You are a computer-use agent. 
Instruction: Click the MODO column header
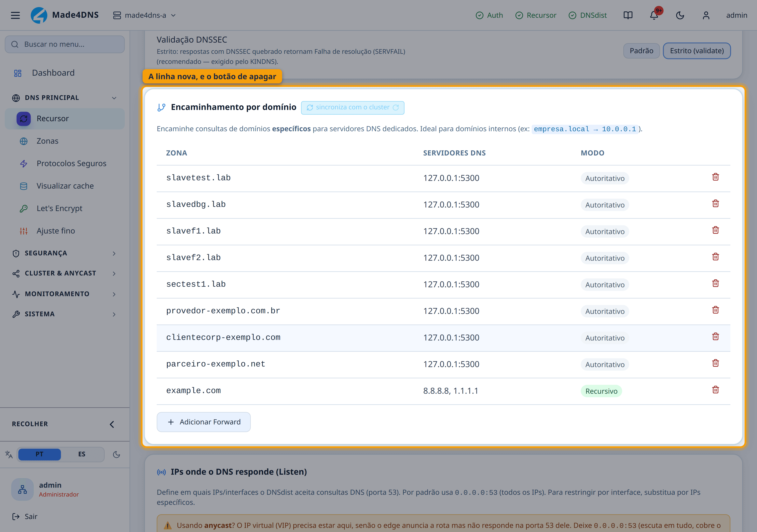(x=592, y=153)
